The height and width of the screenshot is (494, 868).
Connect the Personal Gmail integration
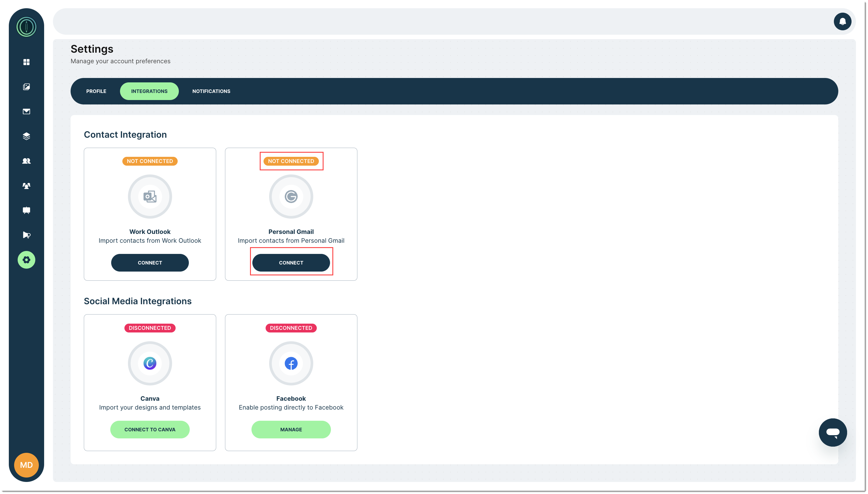(291, 263)
